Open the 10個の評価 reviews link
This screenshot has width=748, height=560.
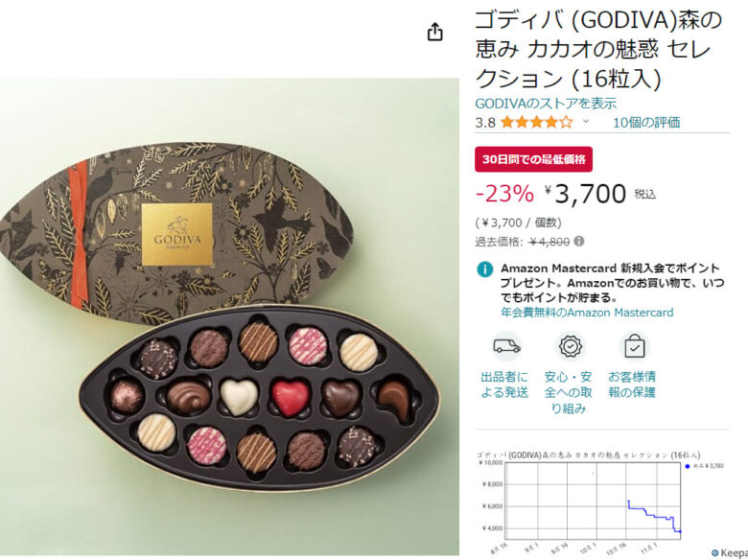pos(646,123)
